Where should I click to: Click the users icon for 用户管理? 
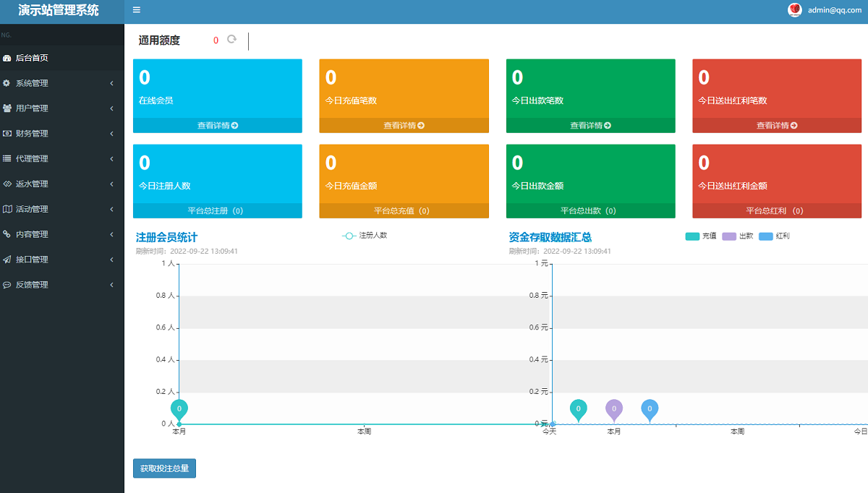point(7,108)
